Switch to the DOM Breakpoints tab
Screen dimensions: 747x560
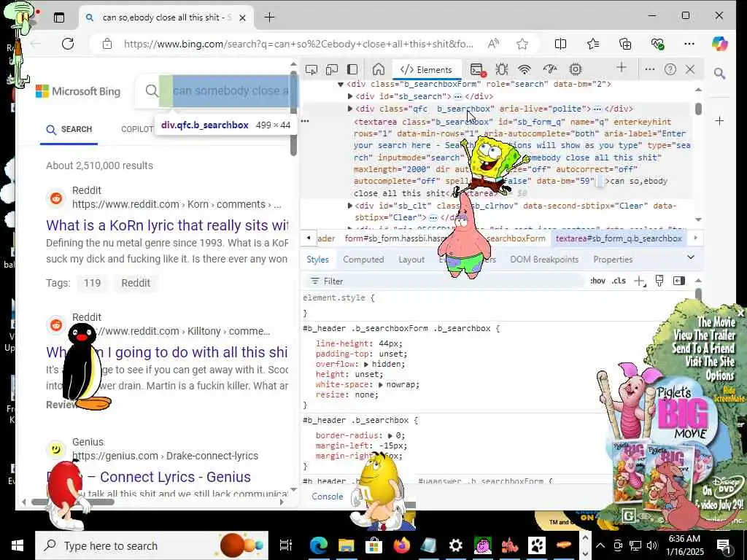544,260
